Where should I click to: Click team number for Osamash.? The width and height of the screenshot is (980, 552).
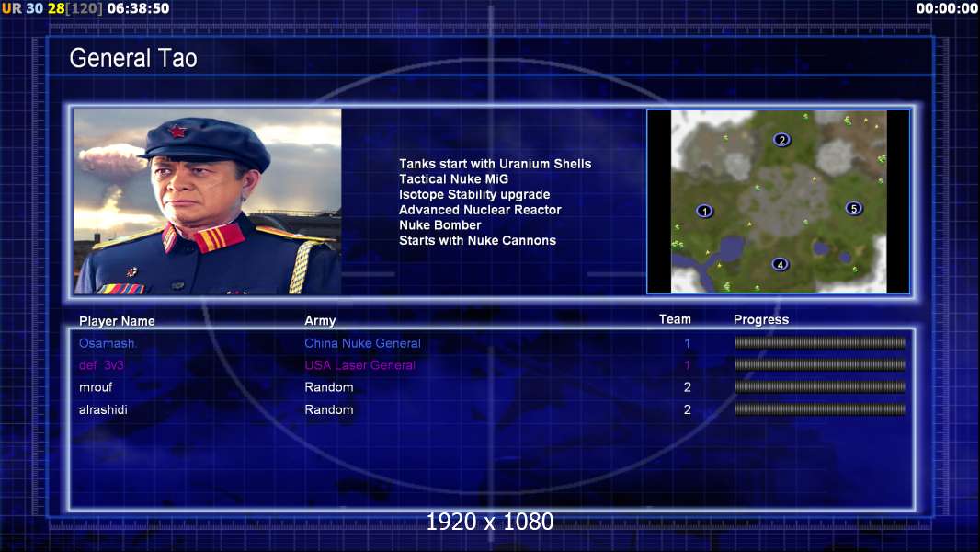coord(687,343)
